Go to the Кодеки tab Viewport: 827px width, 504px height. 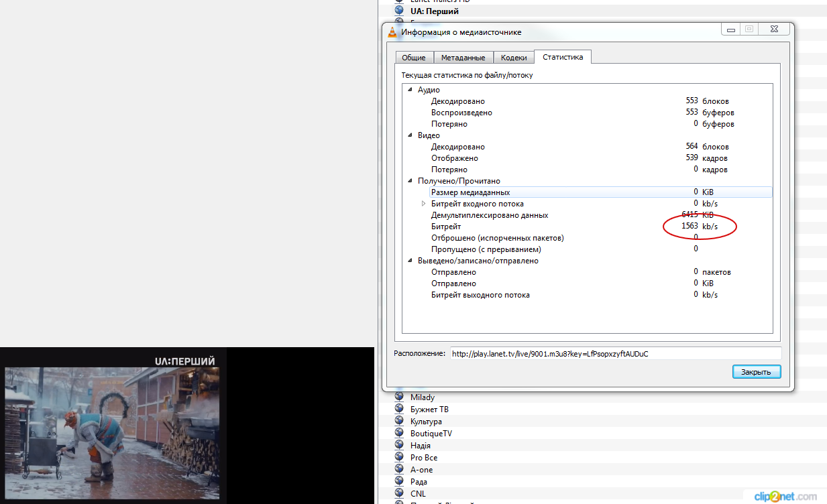click(x=514, y=58)
